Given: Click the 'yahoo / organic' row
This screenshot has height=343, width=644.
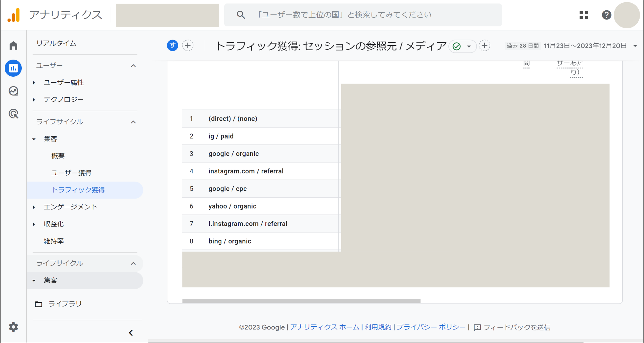Looking at the screenshot, I should (261, 206).
